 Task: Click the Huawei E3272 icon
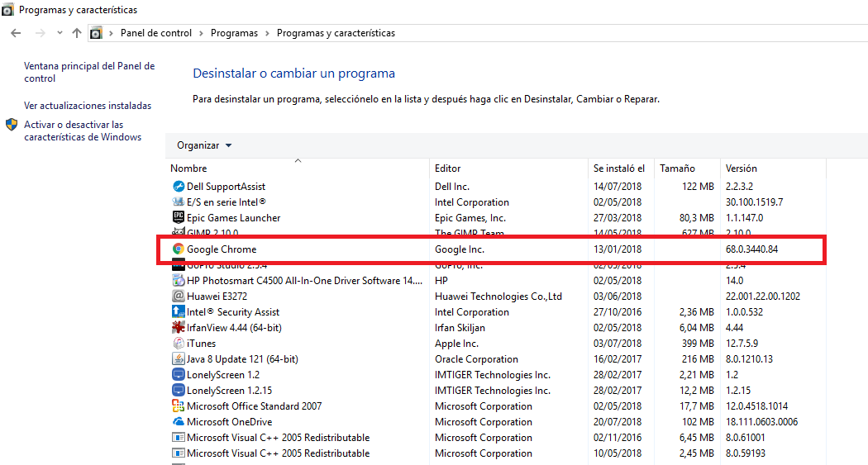[x=178, y=296]
